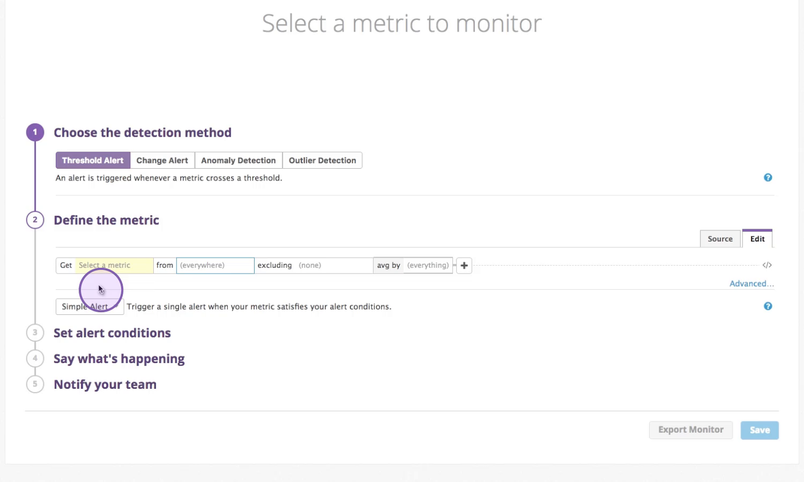The width and height of the screenshot is (804, 482).
Task: Click the plus icon to add a query
Action: coord(464,265)
